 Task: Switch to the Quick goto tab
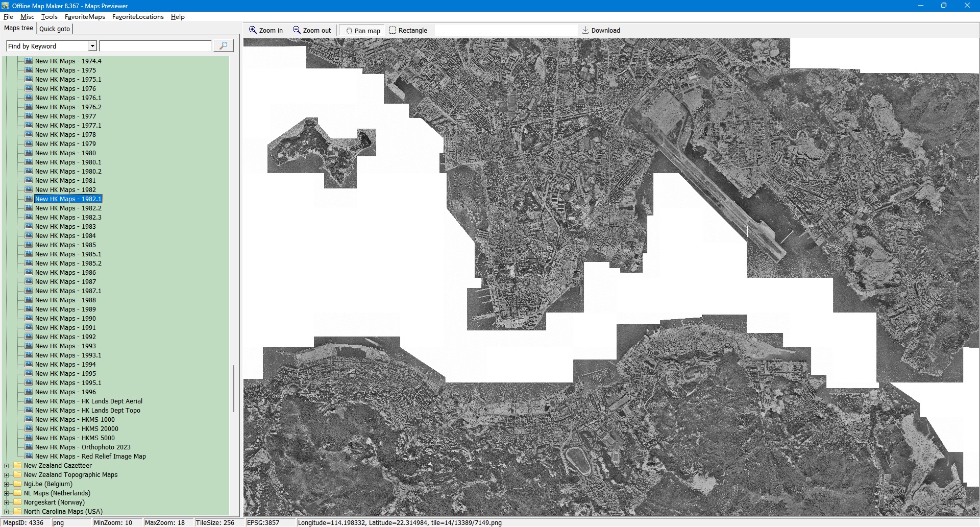(x=55, y=29)
